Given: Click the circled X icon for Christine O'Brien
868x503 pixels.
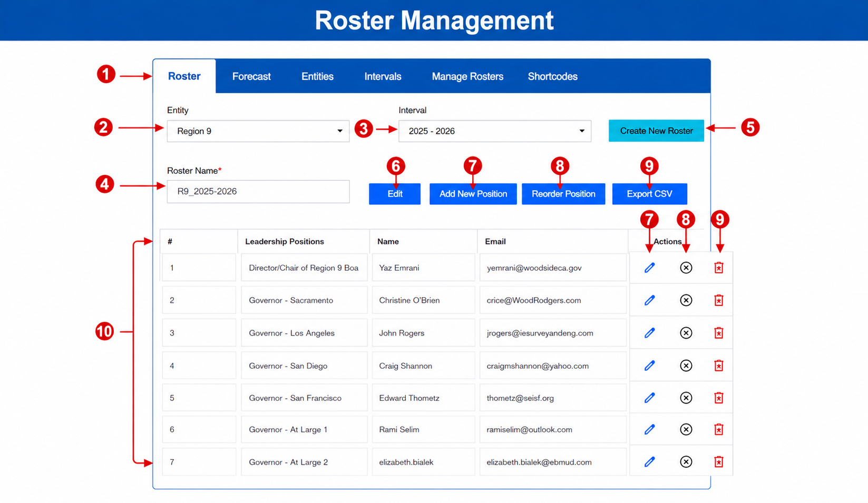Looking at the screenshot, I should tap(686, 300).
